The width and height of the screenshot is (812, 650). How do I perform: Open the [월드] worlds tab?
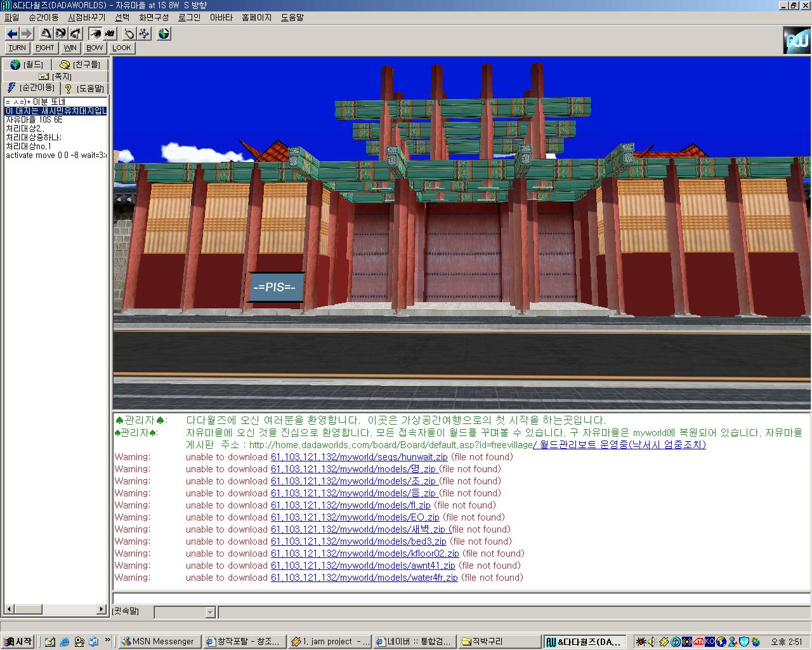(x=27, y=64)
